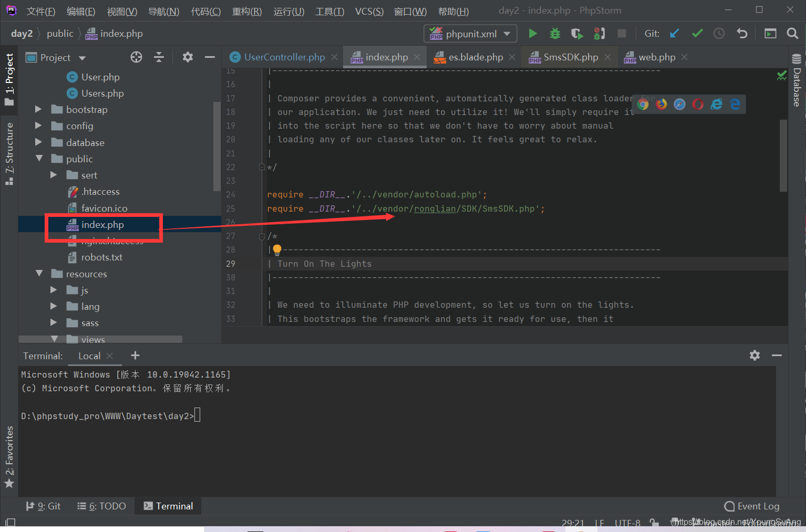Hide the Terminal tool window

777,356
